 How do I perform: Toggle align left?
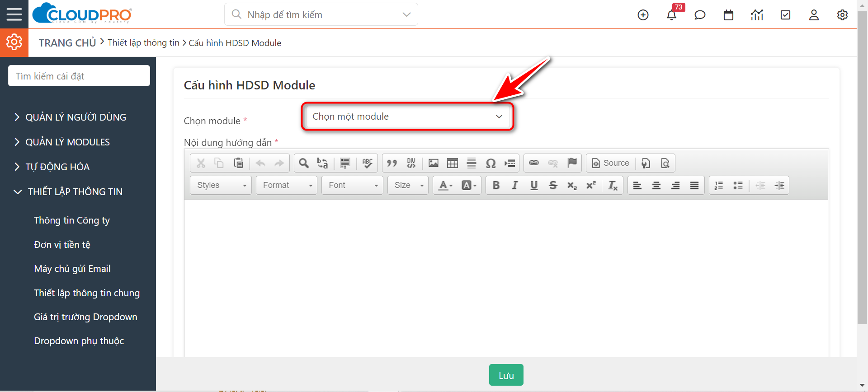pos(637,185)
